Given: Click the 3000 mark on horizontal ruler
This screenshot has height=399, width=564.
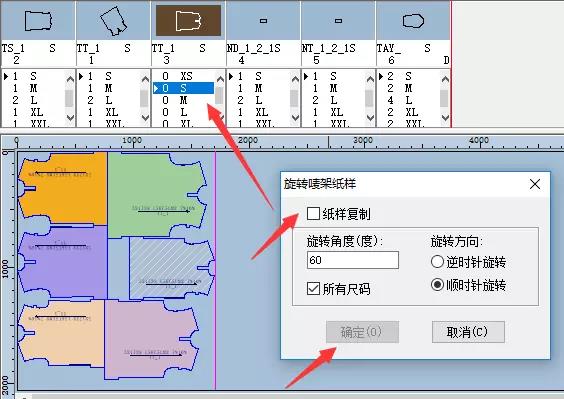Looking at the screenshot, I should [x=363, y=140].
